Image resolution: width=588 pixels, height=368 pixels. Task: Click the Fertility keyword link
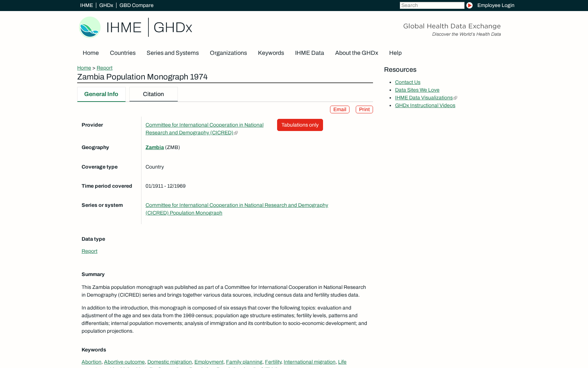tap(273, 362)
